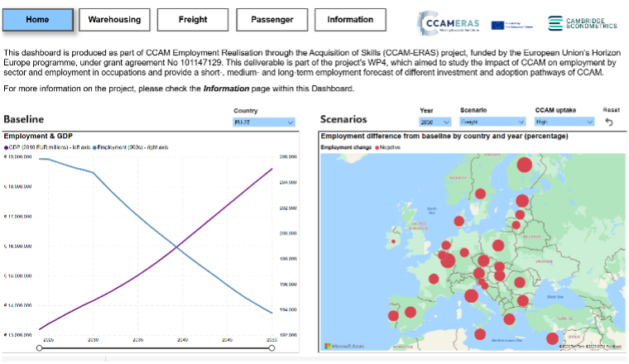Select the bubble in central France
629x364 pixels.
(x=434, y=279)
